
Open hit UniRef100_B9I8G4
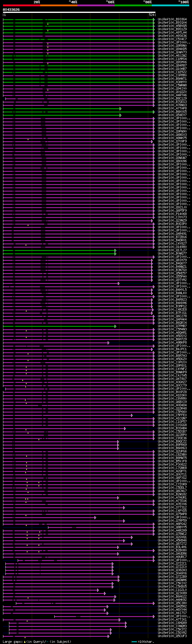click(x=172, y=19)
